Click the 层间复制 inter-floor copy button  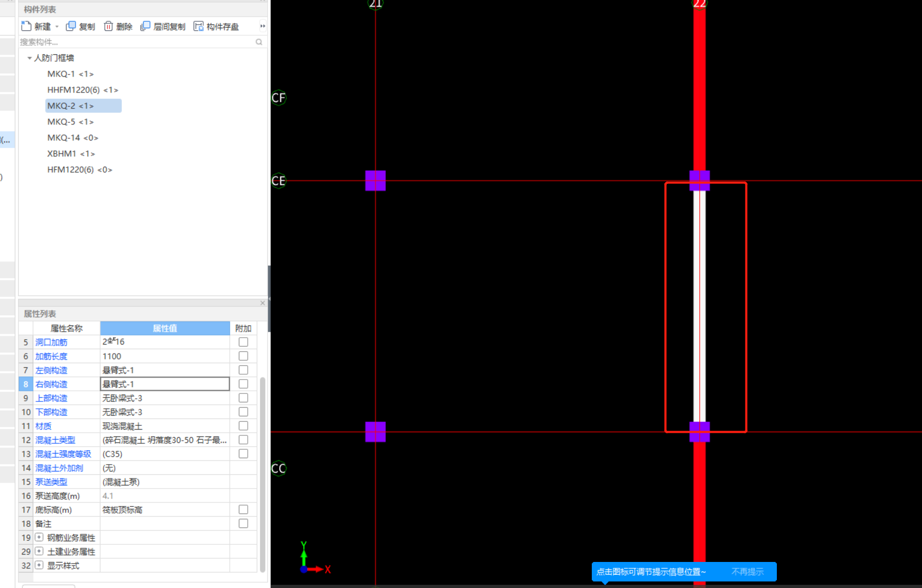[x=163, y=26]
